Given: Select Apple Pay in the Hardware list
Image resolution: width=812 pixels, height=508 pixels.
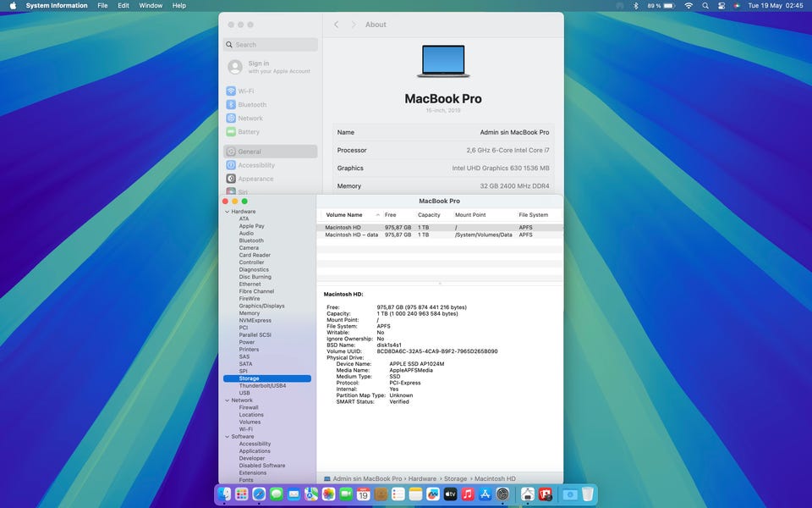Looking at the screenshot, I should pos(251,226).
